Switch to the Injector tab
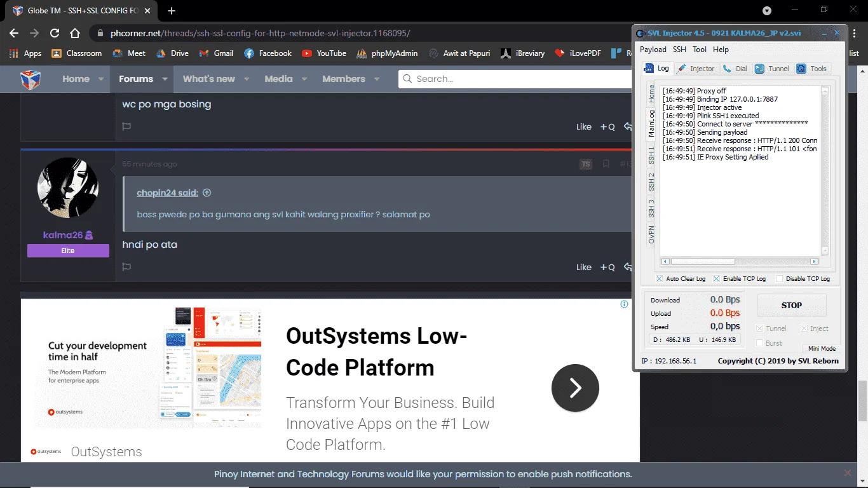868x488 pixels. click(x=696, y=69)
